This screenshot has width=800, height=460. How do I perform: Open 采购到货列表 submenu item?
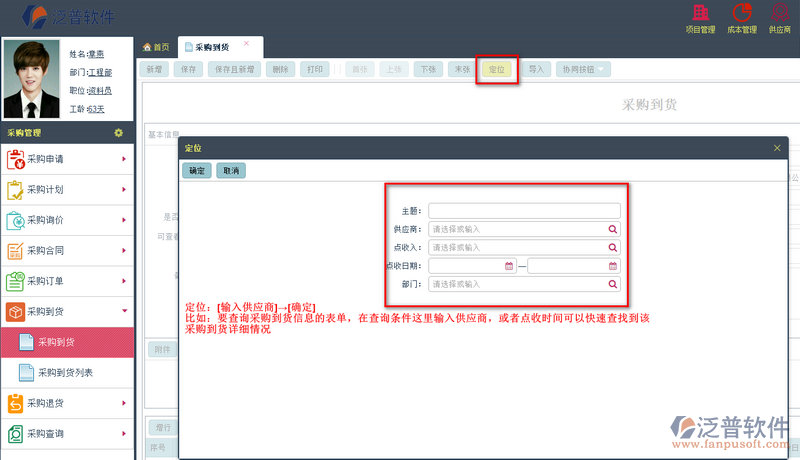(67, 373)
